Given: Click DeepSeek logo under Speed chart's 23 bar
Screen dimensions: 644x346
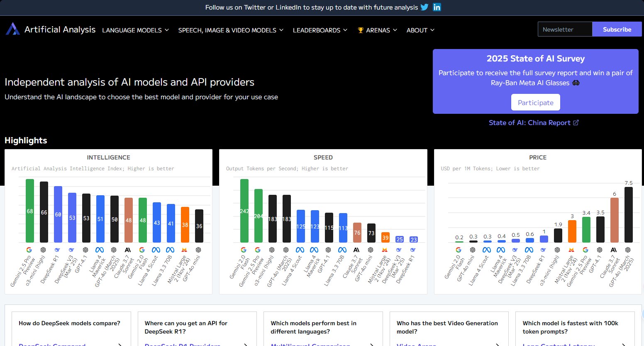Looking at the screenshot, I should click(x=413, y=250).
